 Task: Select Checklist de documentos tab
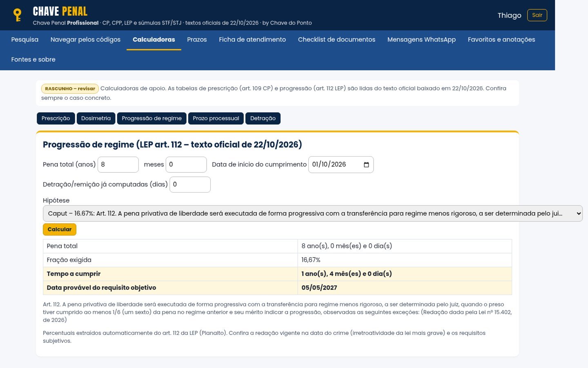click(336, 40)
